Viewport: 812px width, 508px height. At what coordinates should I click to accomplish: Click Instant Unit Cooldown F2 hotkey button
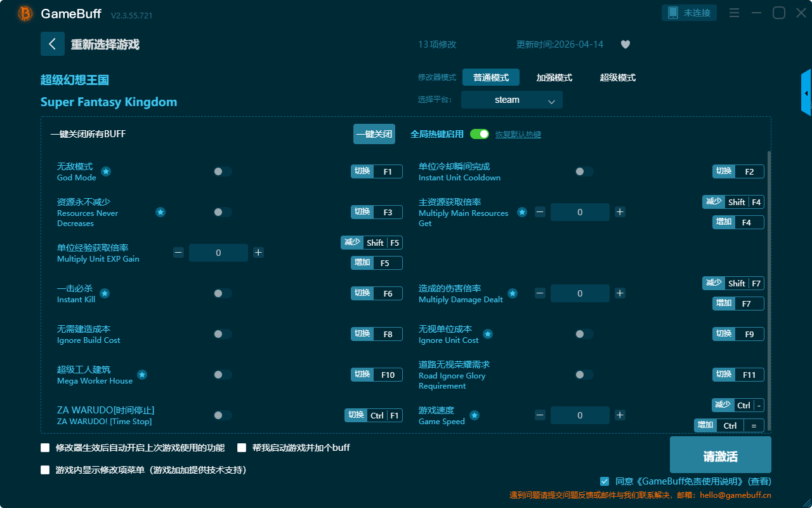tap(738, 171)
